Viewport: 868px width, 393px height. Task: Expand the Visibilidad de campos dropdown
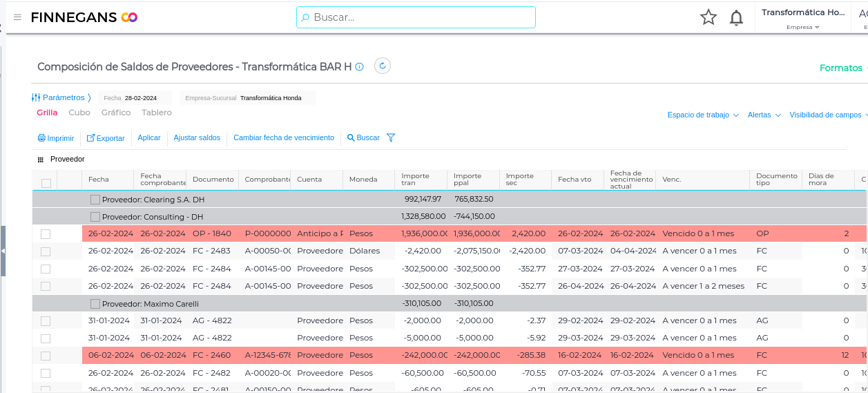[x=827, y=115]
